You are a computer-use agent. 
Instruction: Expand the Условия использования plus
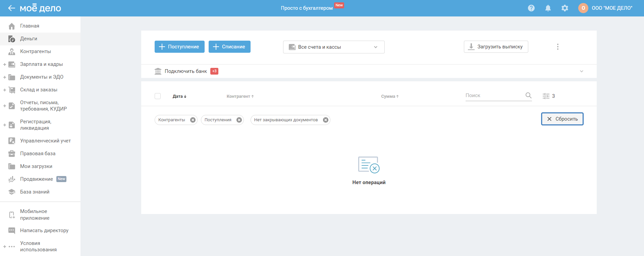click(5, 247)
